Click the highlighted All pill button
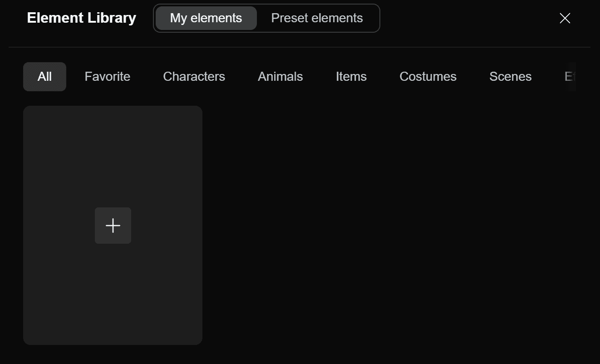This screenshot has height=364, width=600. coord(44,77)
